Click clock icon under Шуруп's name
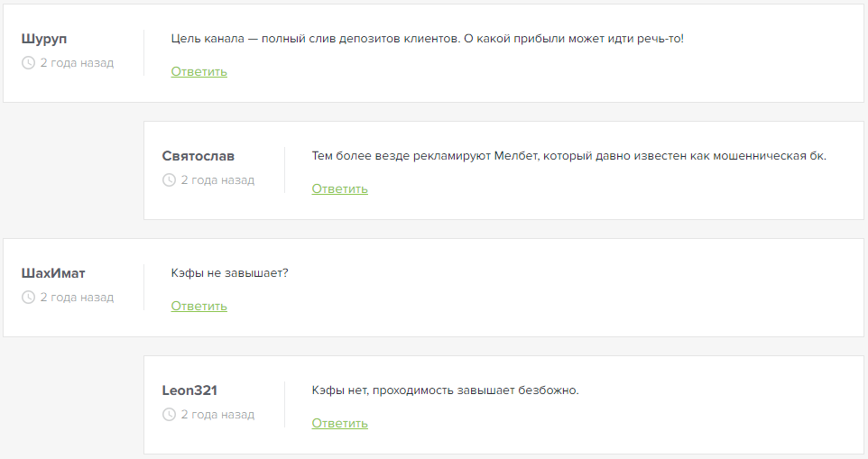 point(28,63)
